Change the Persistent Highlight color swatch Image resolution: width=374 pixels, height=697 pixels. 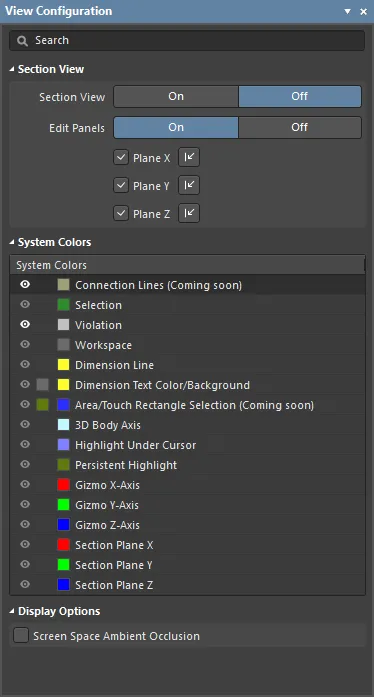(64, 465)
